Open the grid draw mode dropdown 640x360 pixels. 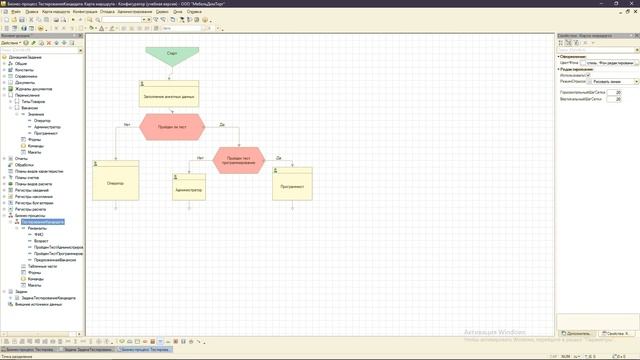(x=636, y=82)
